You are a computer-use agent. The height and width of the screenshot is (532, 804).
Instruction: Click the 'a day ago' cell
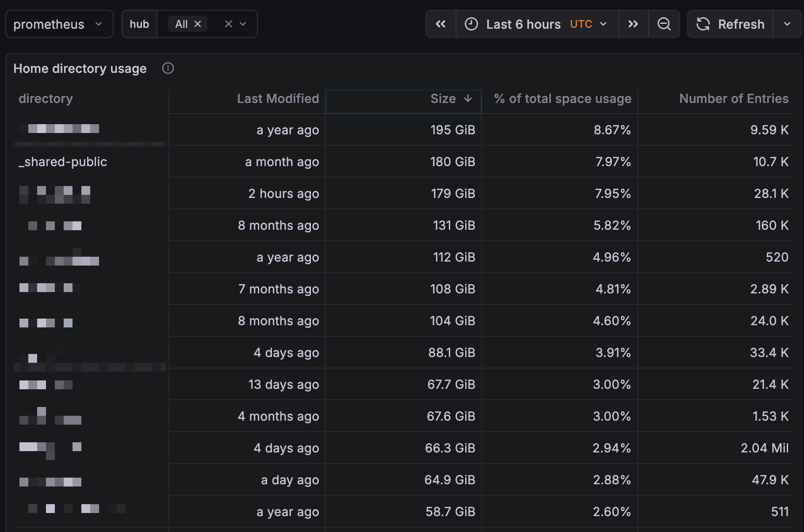pos(247,480)
